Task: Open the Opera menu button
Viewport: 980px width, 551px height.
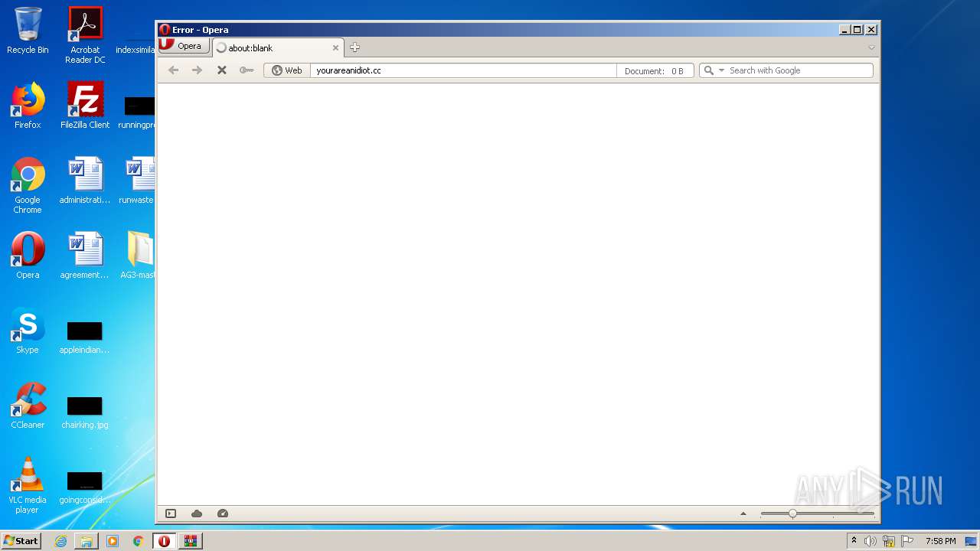Action: 184,46
